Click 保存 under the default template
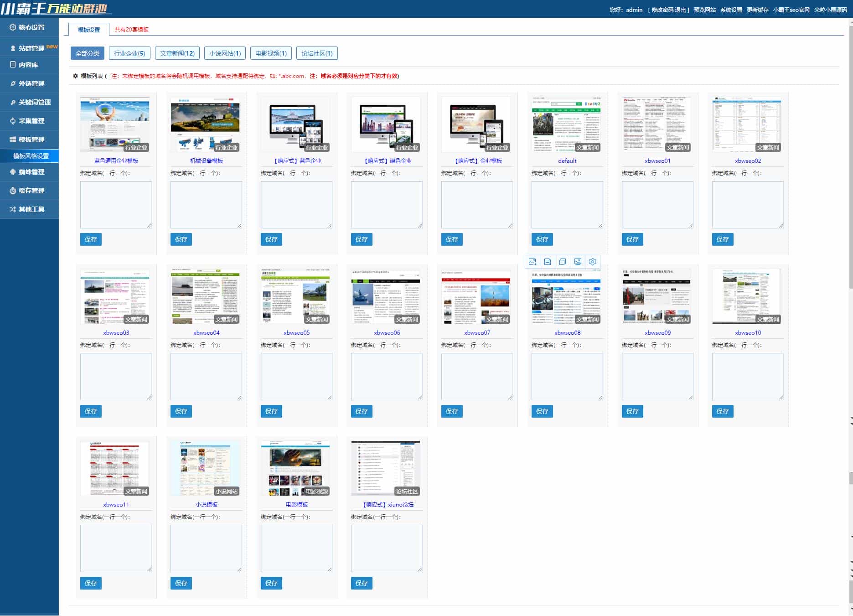The width and height of the screenshot is (853, 616). tap(542, 239)
